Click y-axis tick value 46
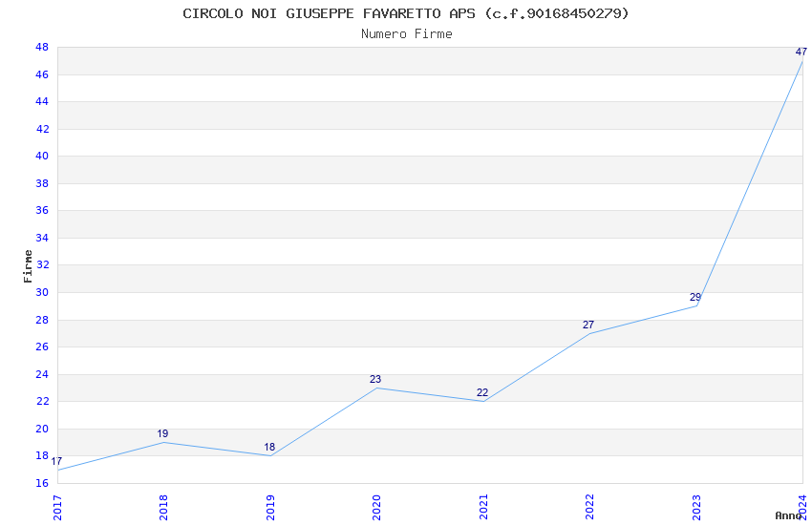The width and height of the screenshot is (812, 525). tap(42, 75)
